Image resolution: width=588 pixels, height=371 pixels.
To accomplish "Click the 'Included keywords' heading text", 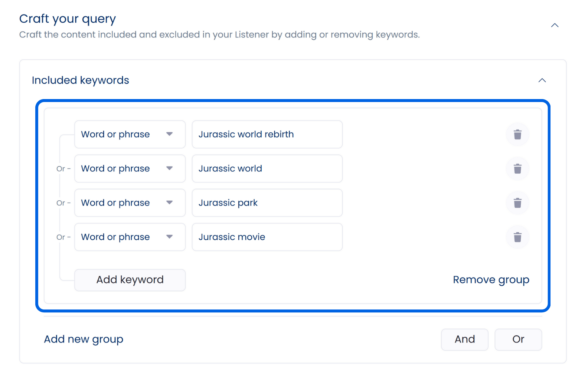I will (x=81, y=81).
